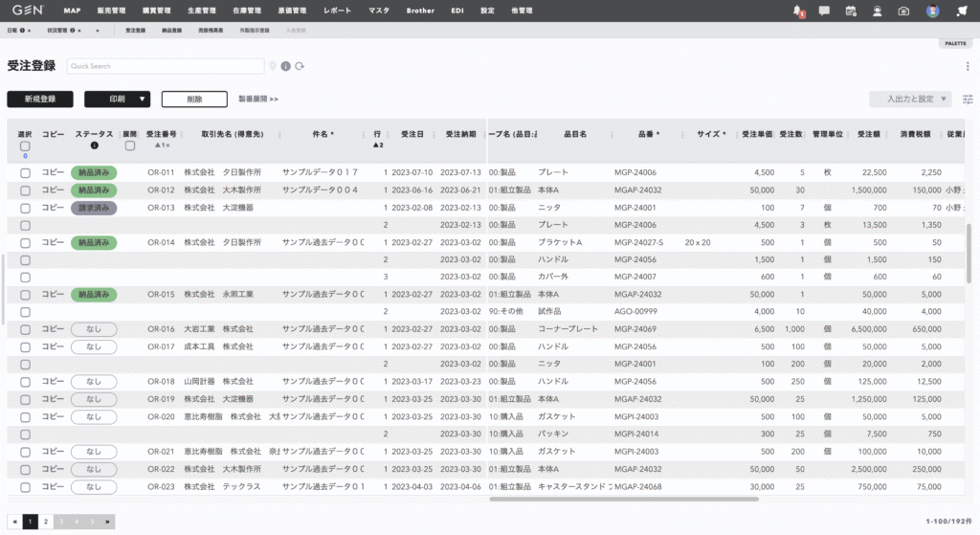The width and height of the screenshot is (980, 535).
Task: Switch to the 状況管理 tab
Action: 57,30
